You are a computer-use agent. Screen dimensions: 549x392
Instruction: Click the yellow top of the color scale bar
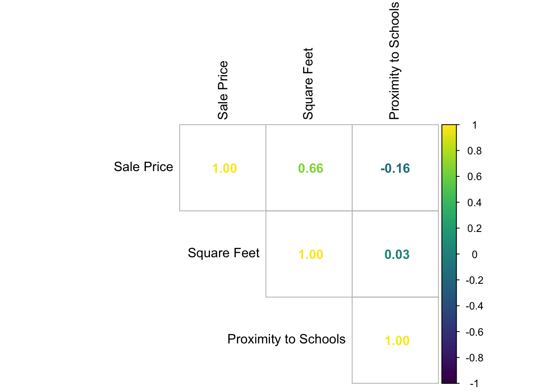(449, 128)
